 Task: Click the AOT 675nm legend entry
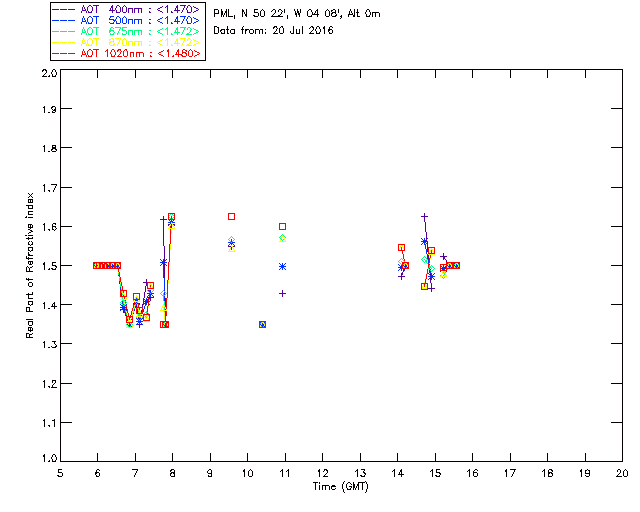pos(127,31)
